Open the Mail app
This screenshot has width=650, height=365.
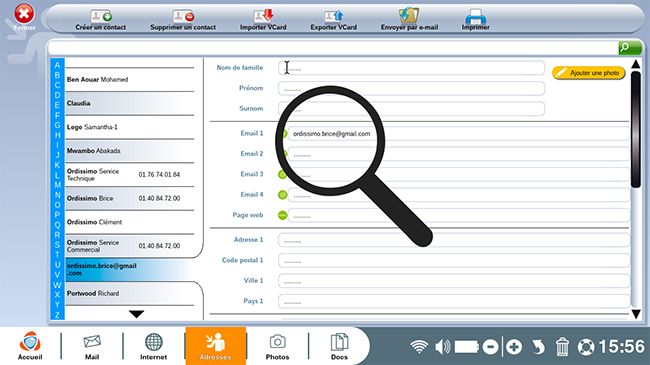coord(92,346)
